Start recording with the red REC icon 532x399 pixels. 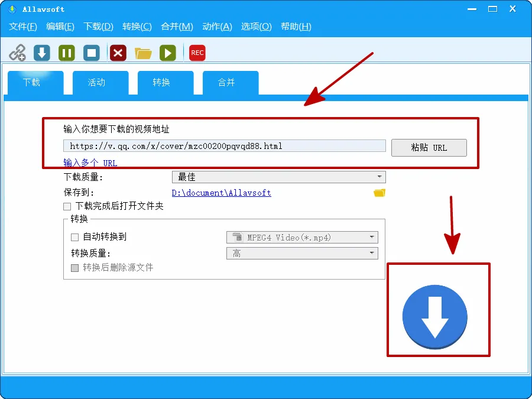(x=197, y=53)
